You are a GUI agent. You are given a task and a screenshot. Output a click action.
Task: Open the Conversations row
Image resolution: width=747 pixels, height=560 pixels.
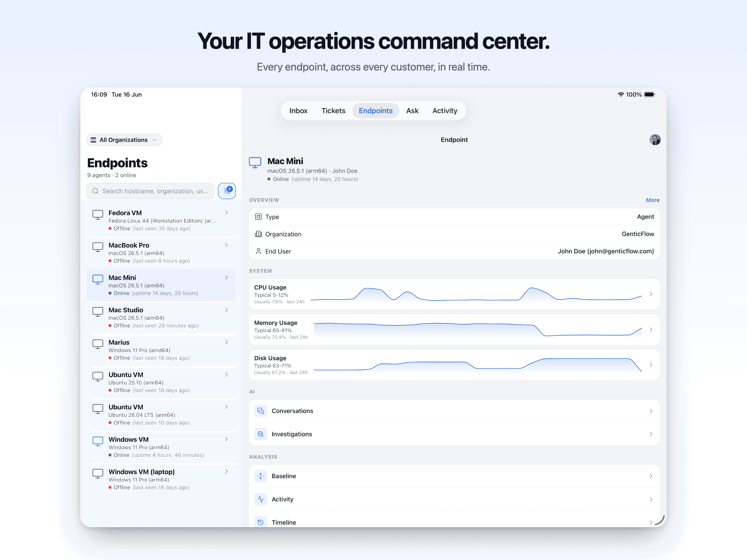pos(454,411)
